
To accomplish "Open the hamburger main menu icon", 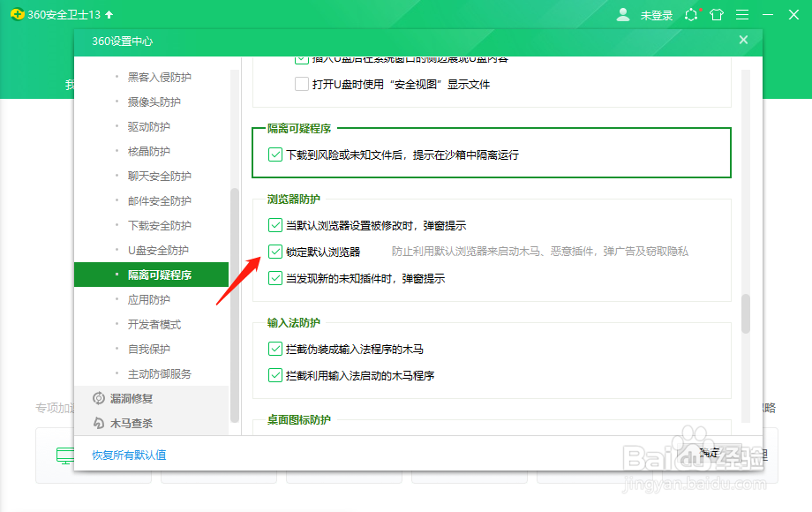I will tap(742, 14).
